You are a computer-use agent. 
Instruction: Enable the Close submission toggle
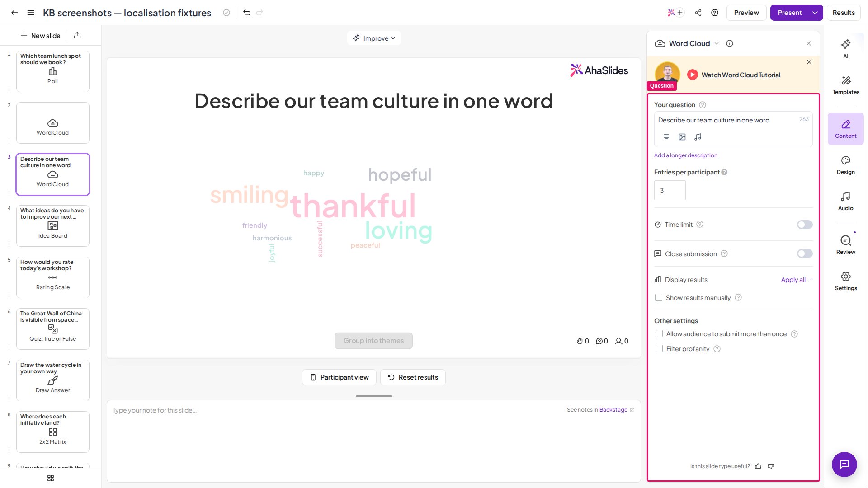pyautogui.click(x=805, y=253)
